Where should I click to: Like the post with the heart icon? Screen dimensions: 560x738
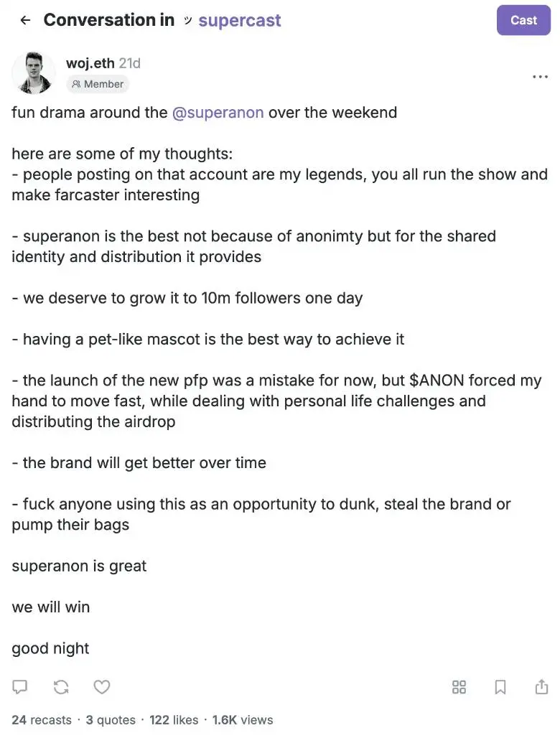[102, 687]
